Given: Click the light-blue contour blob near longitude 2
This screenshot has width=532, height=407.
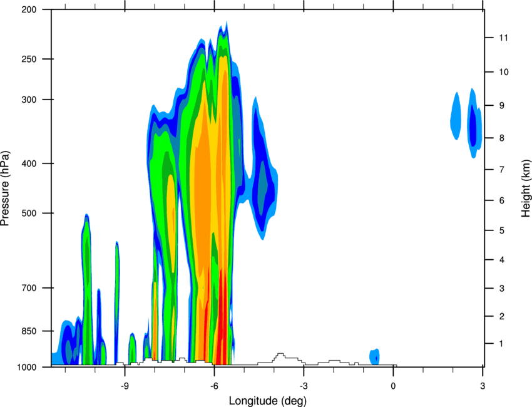Looking at the screenshot, I should click(x=456, y=116).
